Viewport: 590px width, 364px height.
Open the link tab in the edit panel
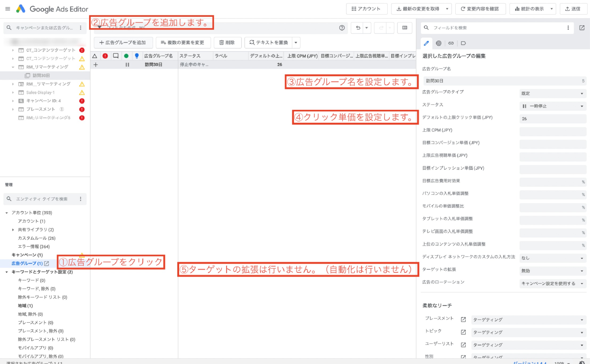pos(452,43)
